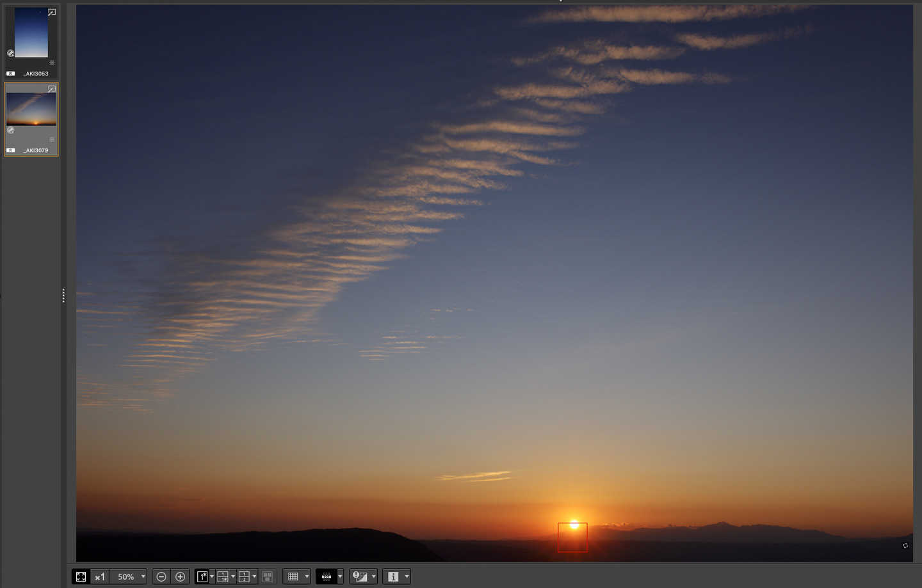Select the single image view mode icon
This screenshot has width=922, height=588.
tap(202, 576)
